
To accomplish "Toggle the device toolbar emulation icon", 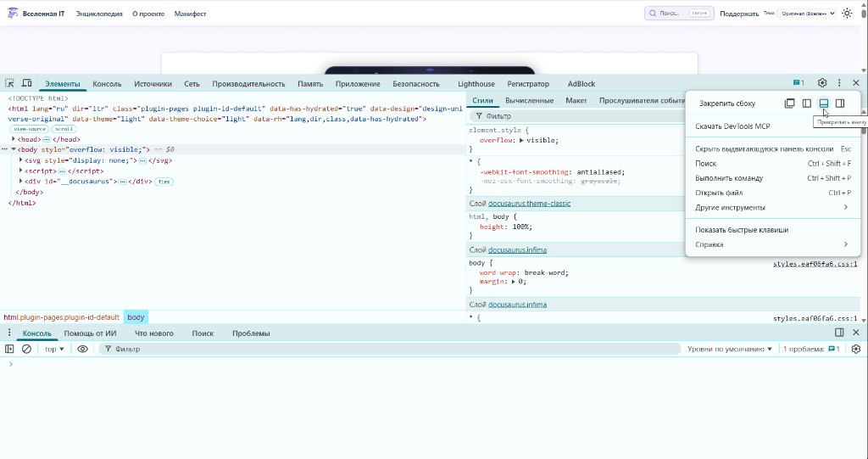I will tap(26, 83).
